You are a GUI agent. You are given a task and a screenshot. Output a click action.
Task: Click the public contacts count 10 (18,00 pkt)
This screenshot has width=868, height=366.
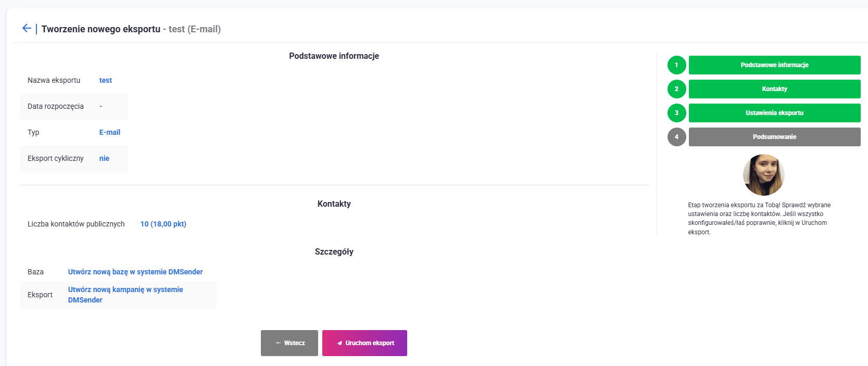coord(163,224)
